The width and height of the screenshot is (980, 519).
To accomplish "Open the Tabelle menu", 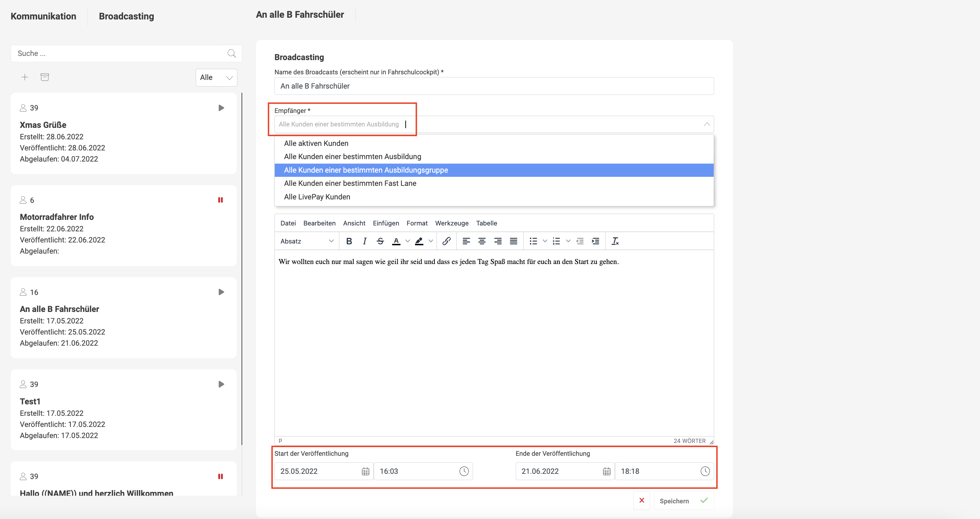I will (486, 223).
